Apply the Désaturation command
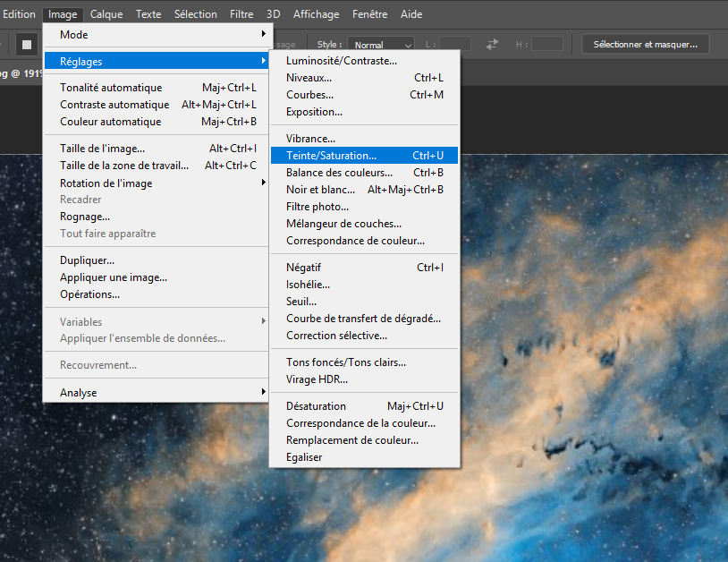This screenshot has height=562, width=728. (365, 406)
